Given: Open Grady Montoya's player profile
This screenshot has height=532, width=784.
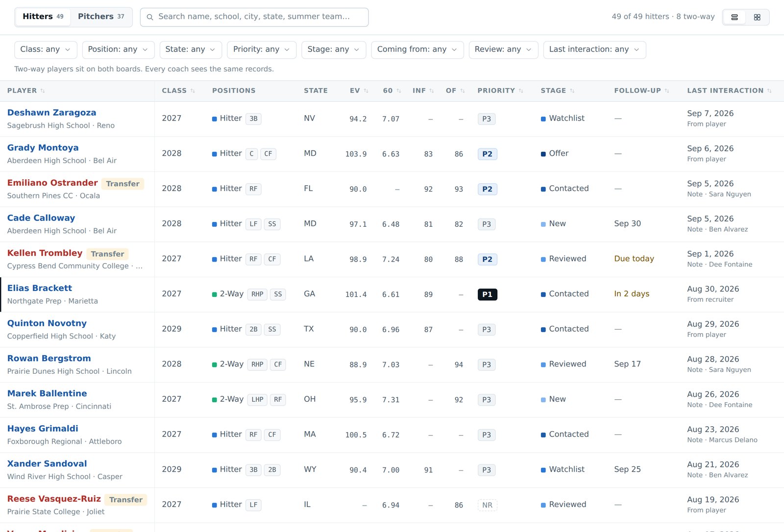Looking at the screenshot, I should [43, 148].
